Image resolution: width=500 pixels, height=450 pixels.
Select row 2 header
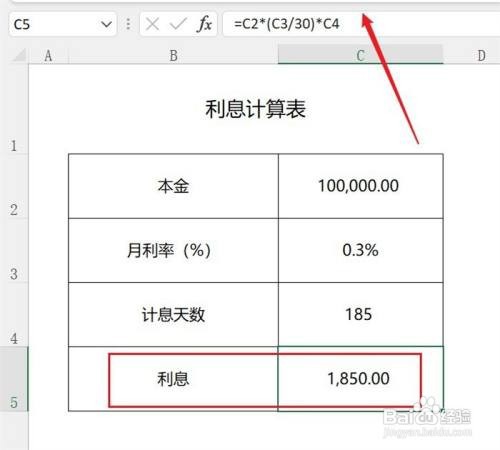[x=14, y=186]
